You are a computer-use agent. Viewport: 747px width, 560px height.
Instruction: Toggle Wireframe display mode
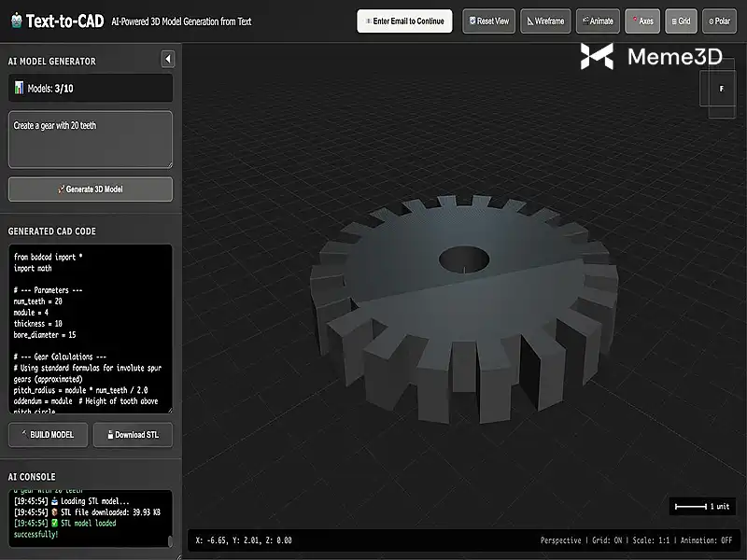coord(545,21)
